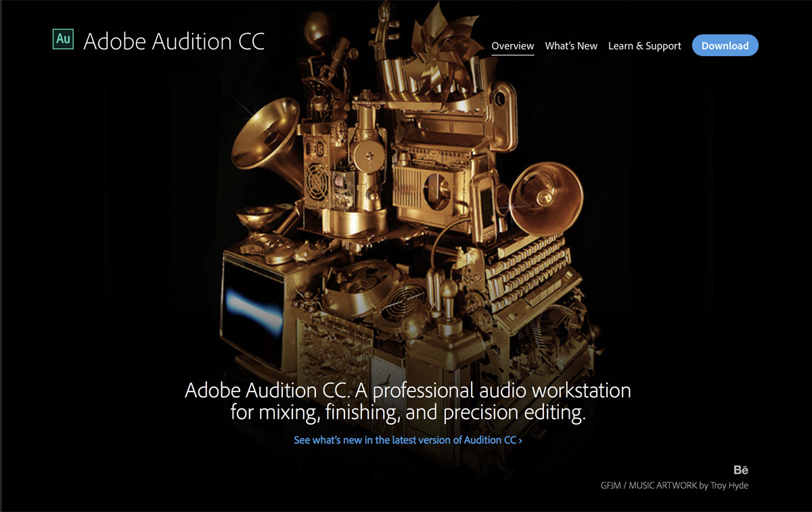Open the Overview tab

point(513,46)
